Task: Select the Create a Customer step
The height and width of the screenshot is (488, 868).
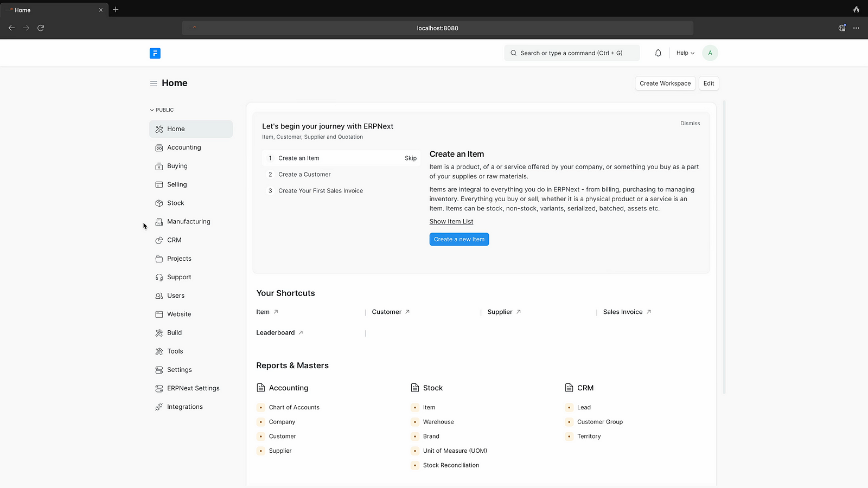Action: [304, 175]
